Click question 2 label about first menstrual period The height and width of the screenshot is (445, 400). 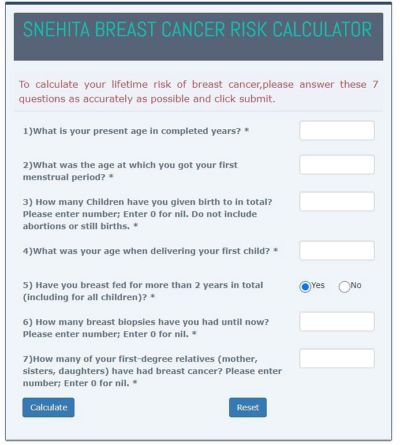130,171
